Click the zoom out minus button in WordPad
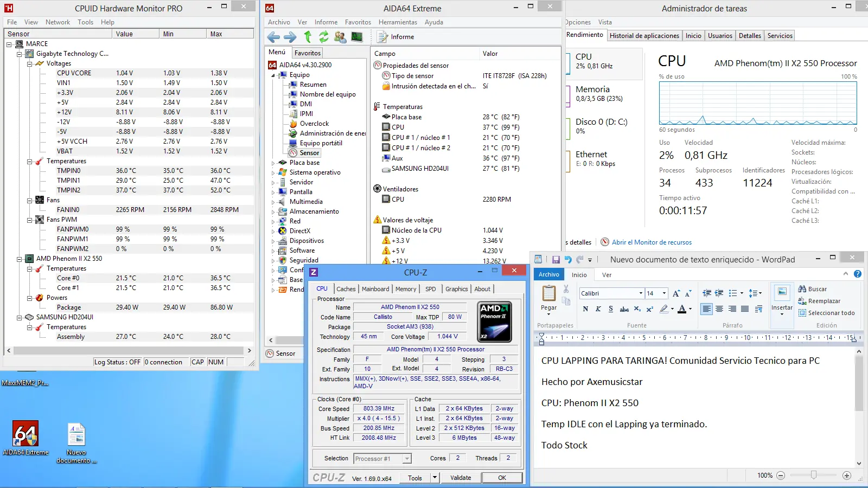 coord(781,476)
